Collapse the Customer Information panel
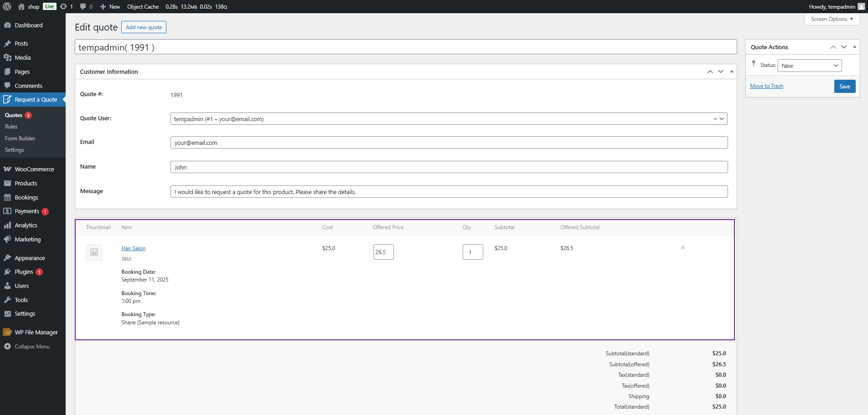This screenshot has width=868, height=415. click(731, 72)
